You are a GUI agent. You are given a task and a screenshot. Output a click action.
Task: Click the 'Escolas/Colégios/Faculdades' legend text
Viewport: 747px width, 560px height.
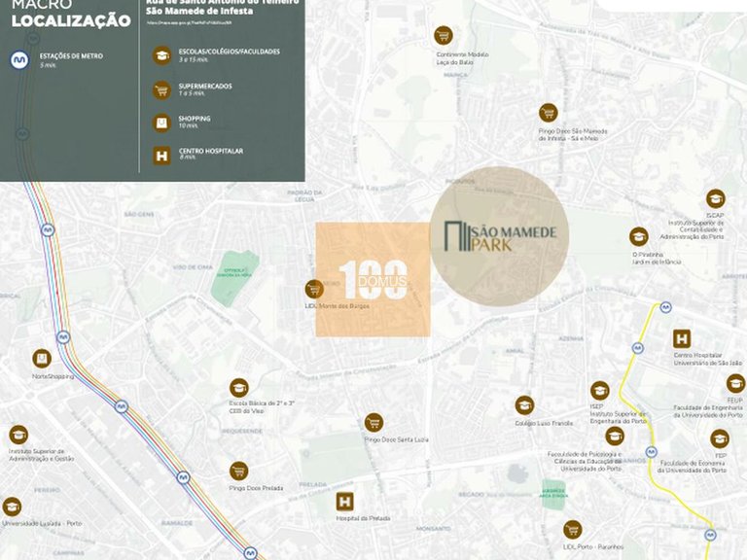(x=230, y=52)
